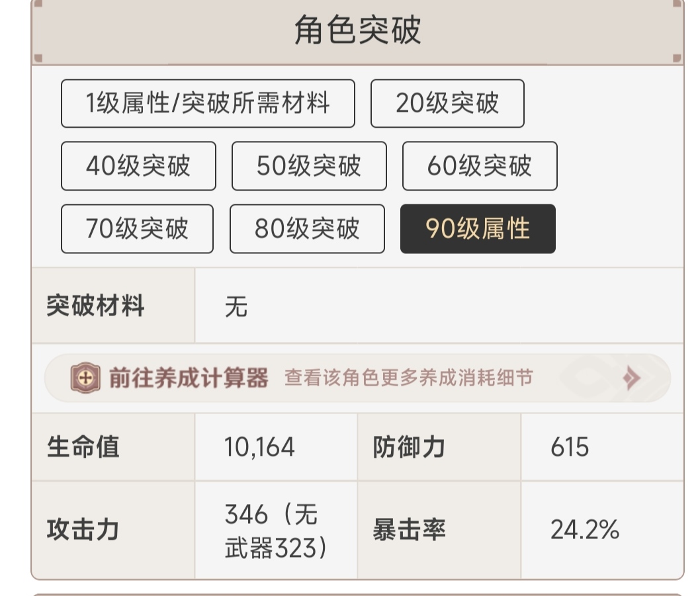700x596 pixels.
Task: Click the 暴击率 stat label
Action: tap(409, 530)
